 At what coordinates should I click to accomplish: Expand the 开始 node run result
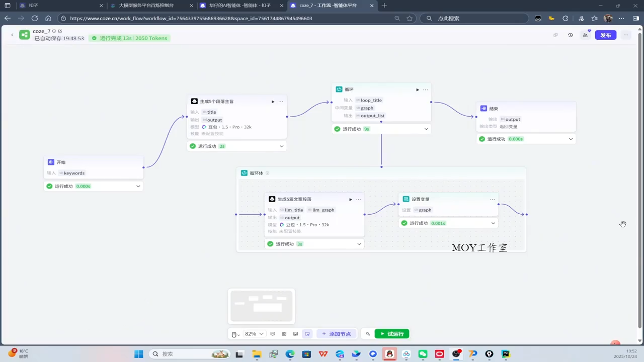click(138, 186)
